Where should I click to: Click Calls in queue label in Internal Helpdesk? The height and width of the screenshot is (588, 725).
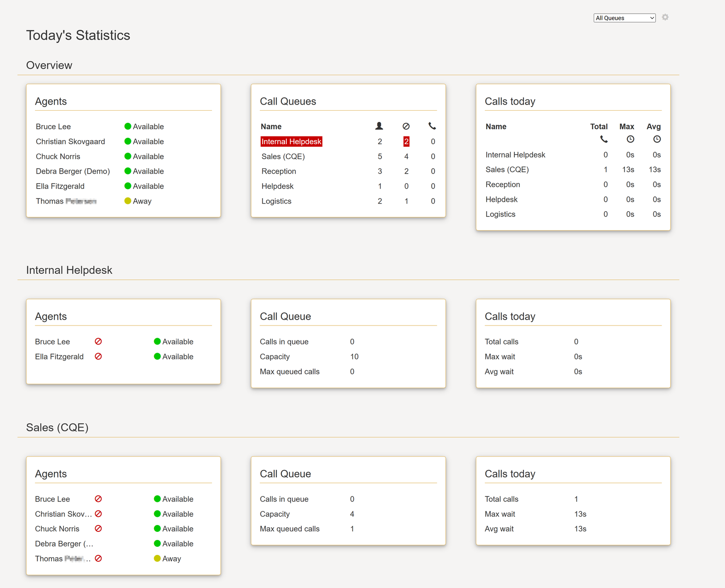(x=284, y=342)
